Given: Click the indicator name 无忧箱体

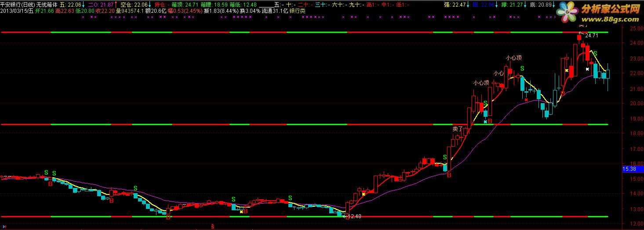Looking at the screenshot, I should coord(47,5).
